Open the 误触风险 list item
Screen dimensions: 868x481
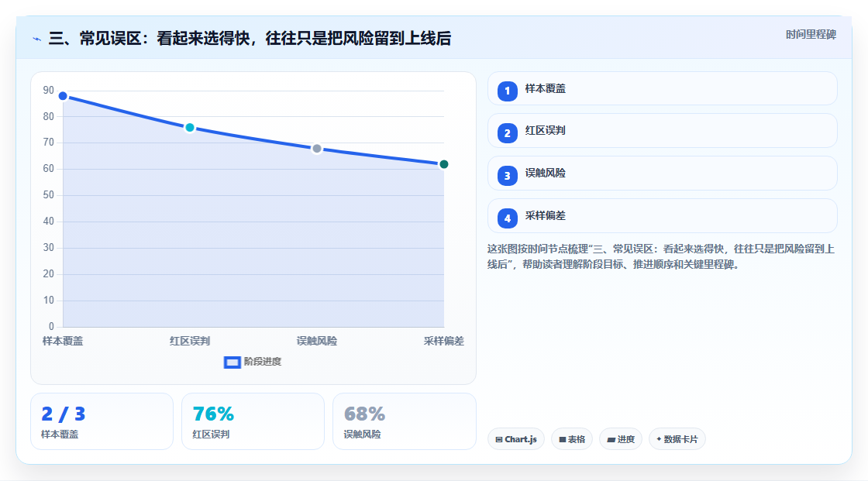coord(662,174)
